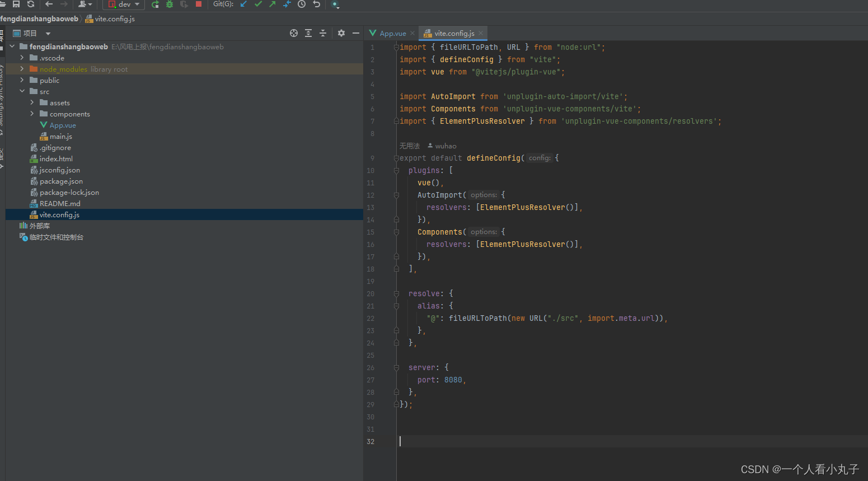
Task: Expand the components folder
Action: pos(32,114)
